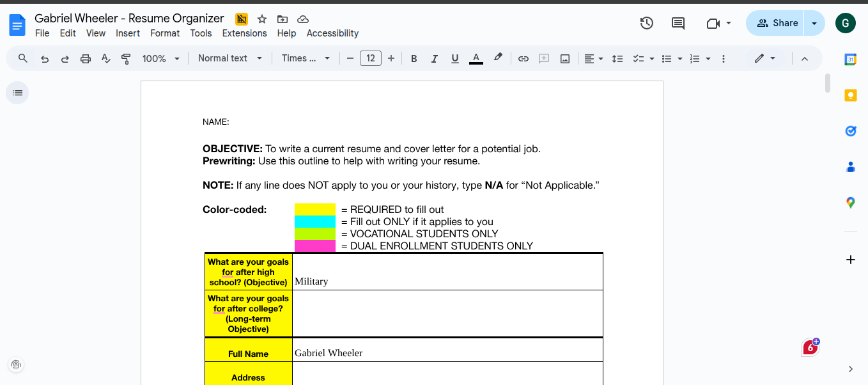
Task: Click the Share button
Action: click(x=777, y=23)
